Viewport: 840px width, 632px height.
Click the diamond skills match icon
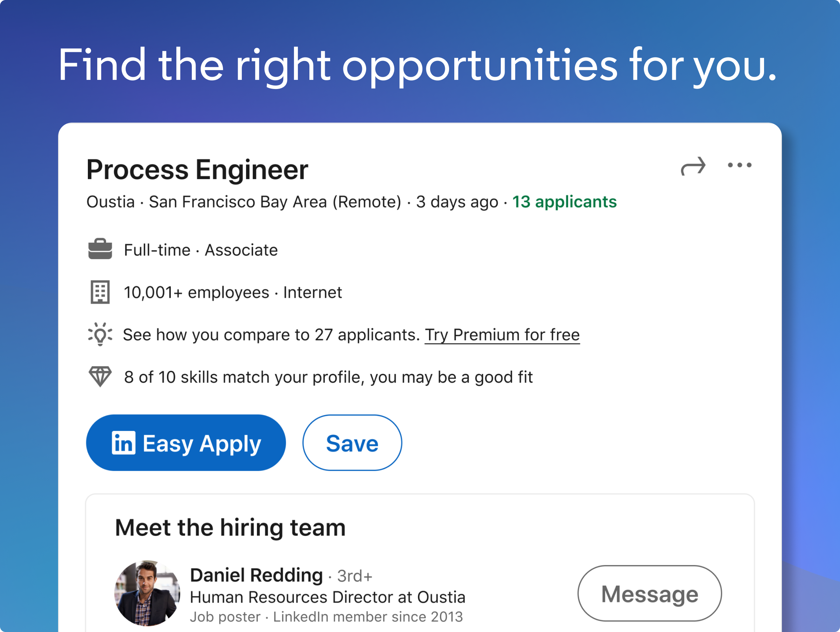pos(100,377)
